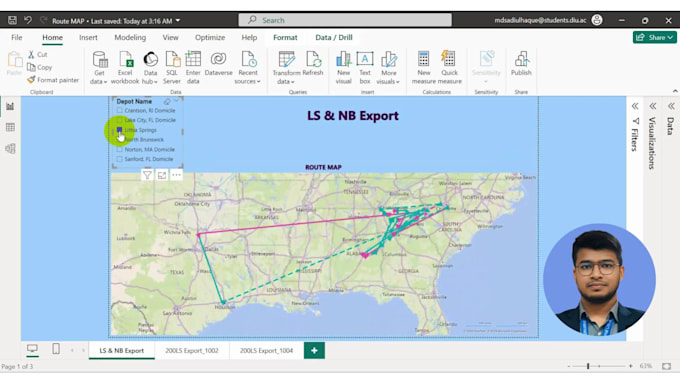680x383 pixels.
Task: Click the Search box
Action: coord(345,20)
